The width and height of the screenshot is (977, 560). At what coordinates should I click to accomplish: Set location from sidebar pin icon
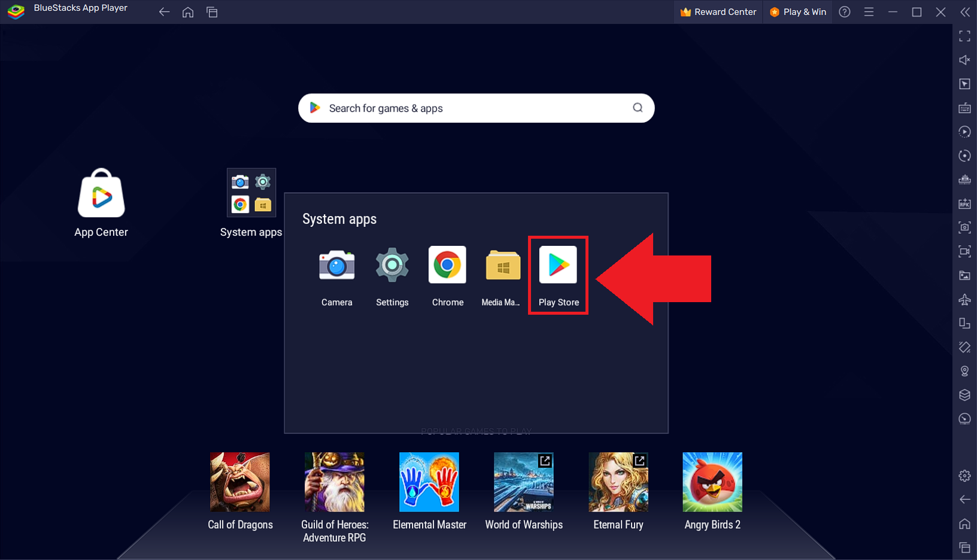[964, 371]
